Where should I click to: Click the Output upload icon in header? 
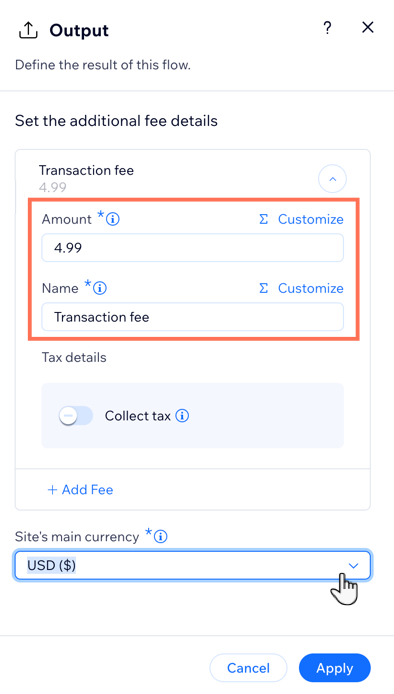click(x=27, y=30)
